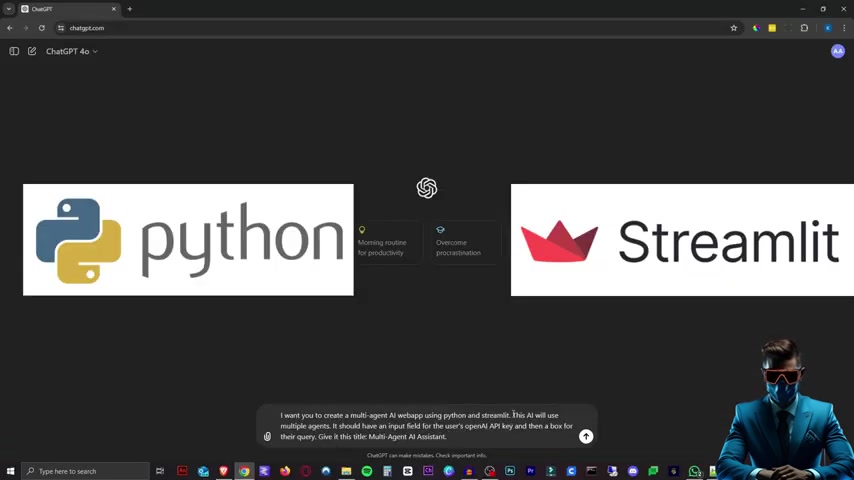The image size is (854, 480).
Task: Bookmark this page with star icon
Action: 734,28
